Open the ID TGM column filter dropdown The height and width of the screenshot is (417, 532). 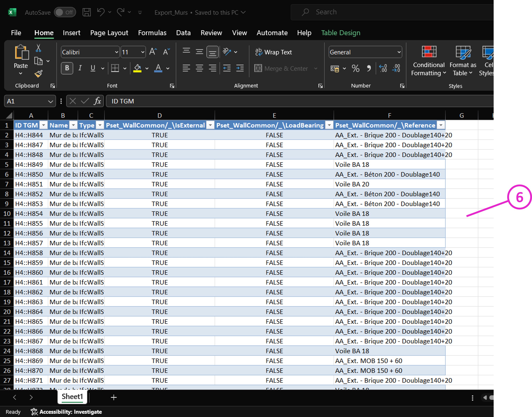[43, 125]
